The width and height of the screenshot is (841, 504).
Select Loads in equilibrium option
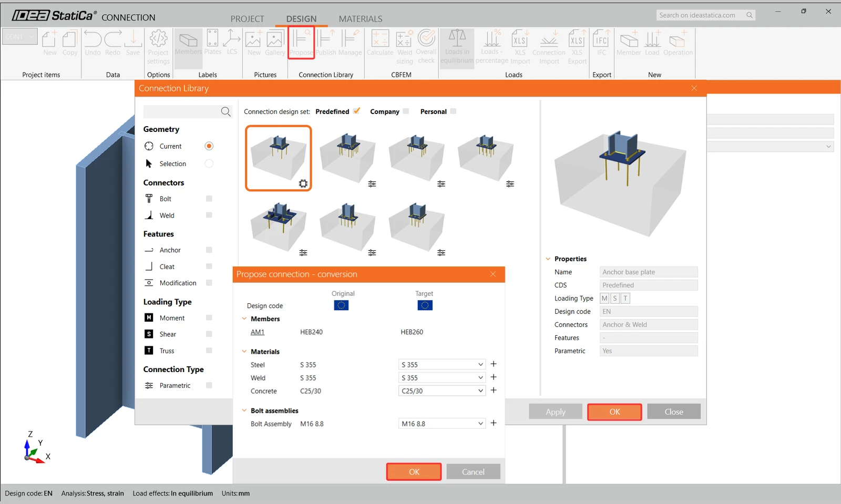click(x=457, y=47)
